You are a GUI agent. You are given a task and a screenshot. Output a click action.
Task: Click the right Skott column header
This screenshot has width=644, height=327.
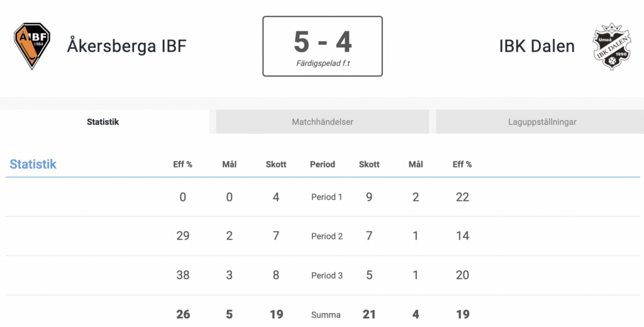[x=369, y=164]
